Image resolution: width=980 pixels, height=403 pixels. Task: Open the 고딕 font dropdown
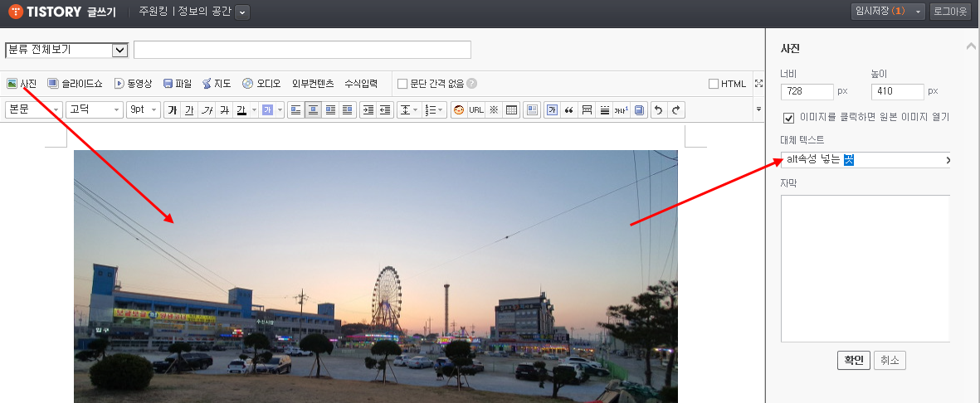tap(95, 110)
